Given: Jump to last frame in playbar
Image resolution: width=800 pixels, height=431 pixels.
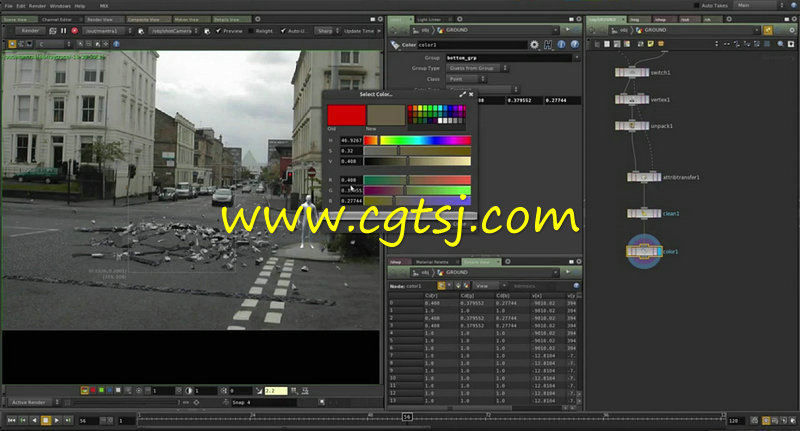Looking at the screenshot, I should (68, 420).
